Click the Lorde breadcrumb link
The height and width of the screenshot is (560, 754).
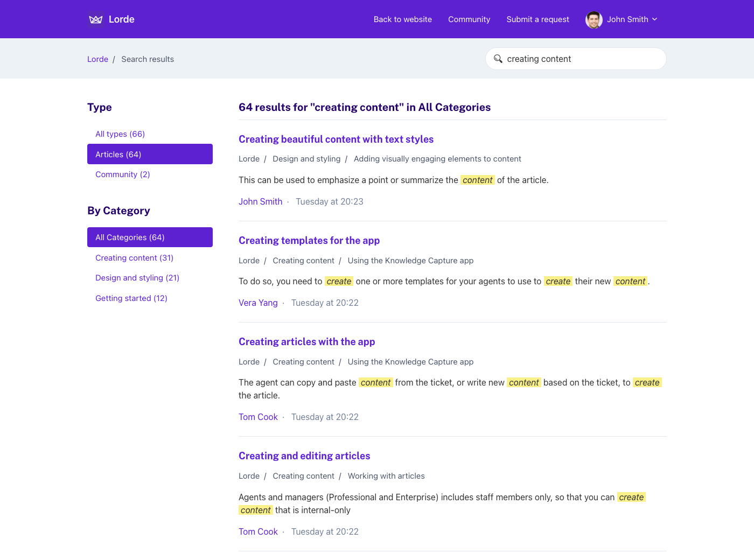coord(97,59)
